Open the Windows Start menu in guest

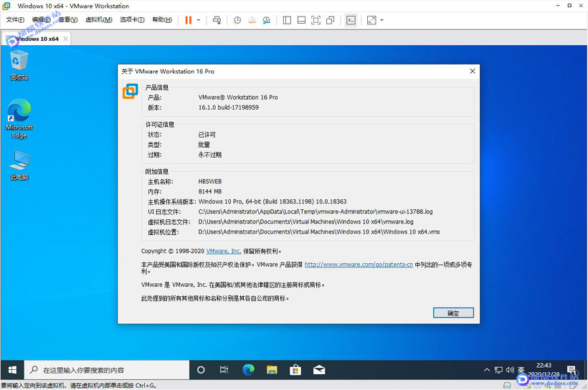point(12,370)
